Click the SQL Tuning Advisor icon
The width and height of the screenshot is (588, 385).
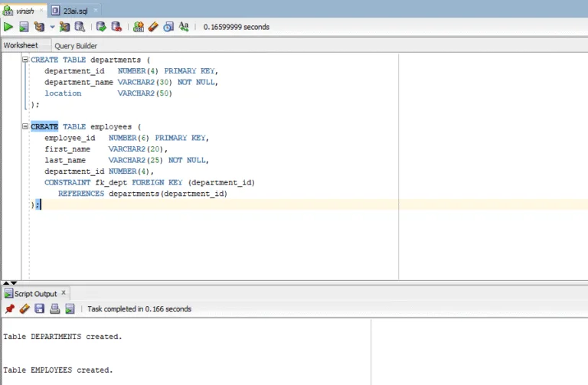click(x=80, y=27)
